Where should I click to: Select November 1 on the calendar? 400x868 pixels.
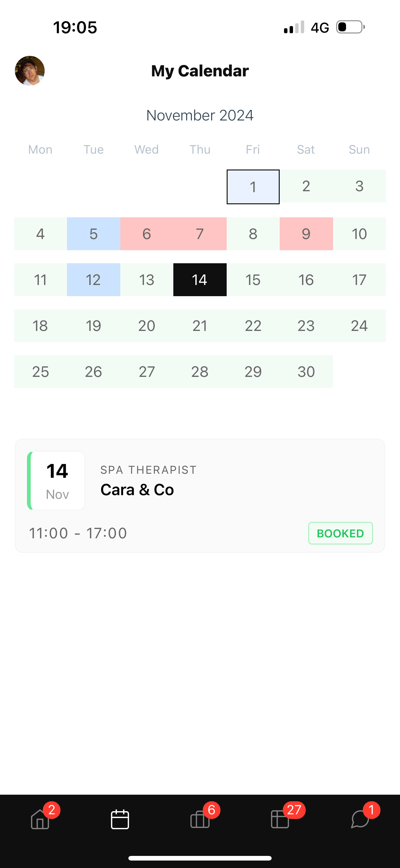pos(253,187)
